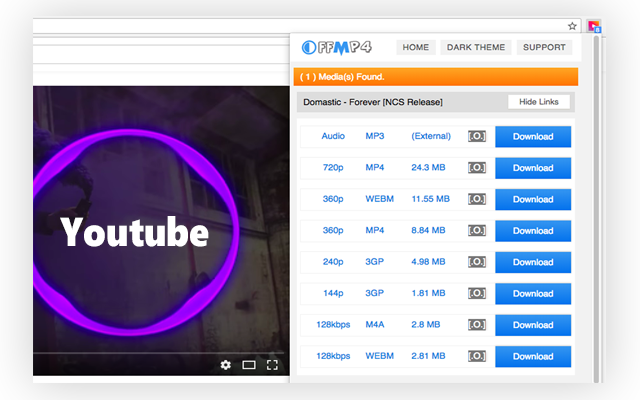Image resolution: width=640 pixels, height=400 pixels.
Task: Click the preview icon in 720p MP4 row
Action: [477, 168]
